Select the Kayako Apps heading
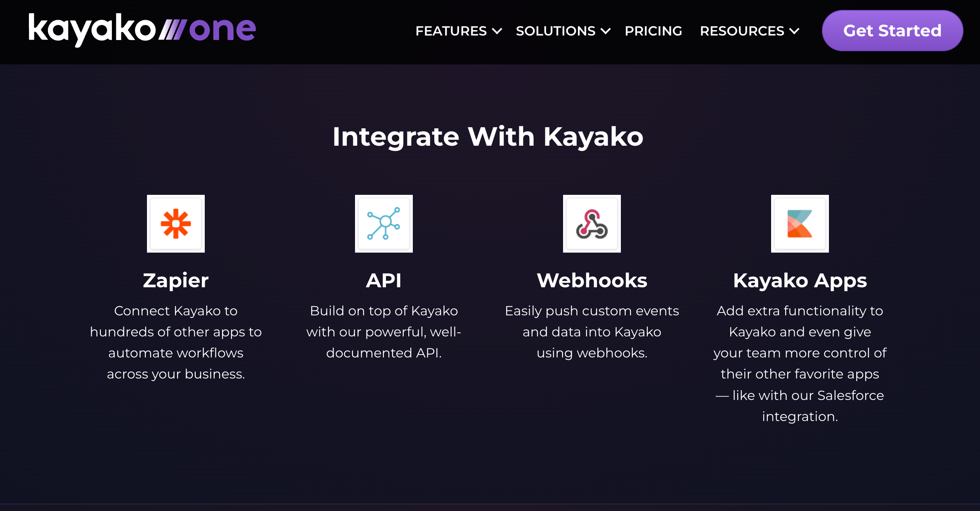 pos(800,281)
